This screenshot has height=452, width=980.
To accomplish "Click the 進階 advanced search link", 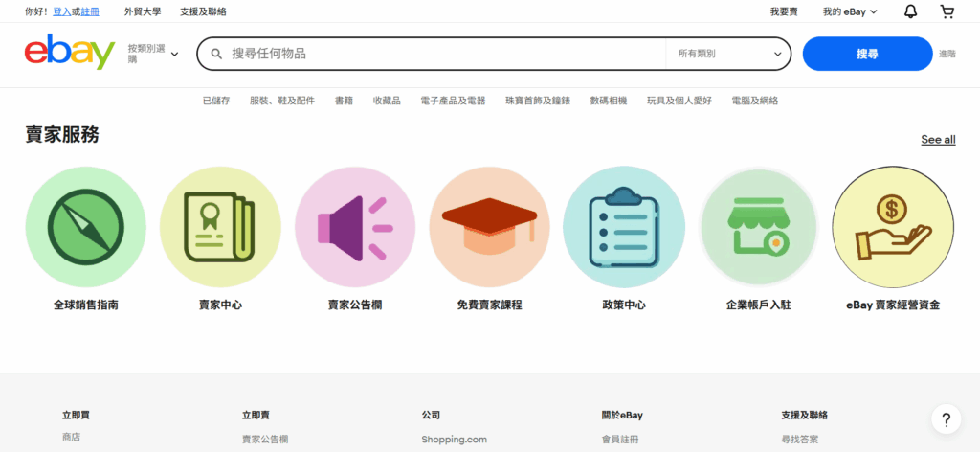I will [x=947, y=54].
